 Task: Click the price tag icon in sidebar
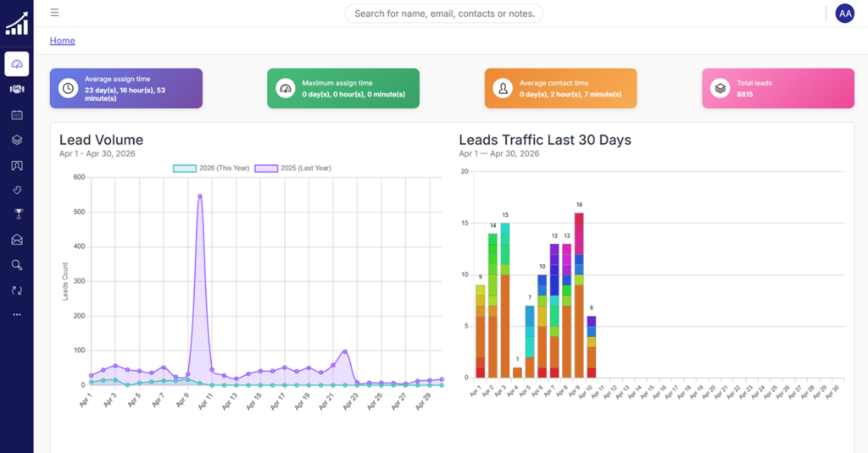click(x=17, y=190)
